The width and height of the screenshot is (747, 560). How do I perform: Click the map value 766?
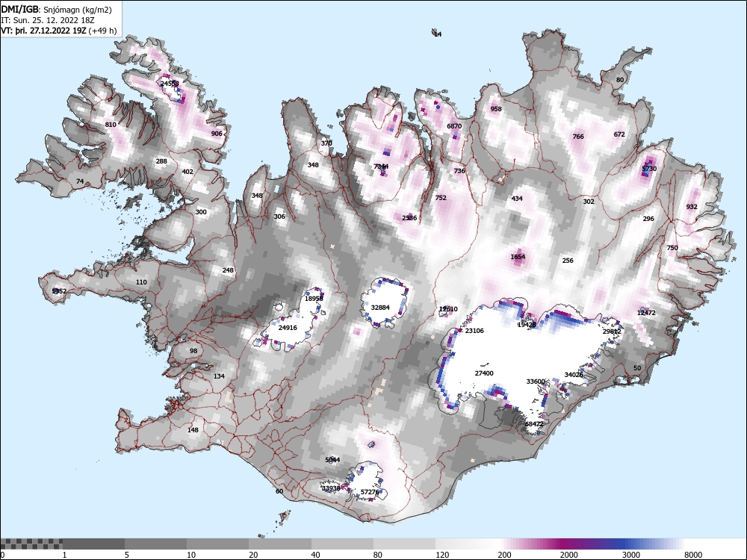tap(578, 137)
